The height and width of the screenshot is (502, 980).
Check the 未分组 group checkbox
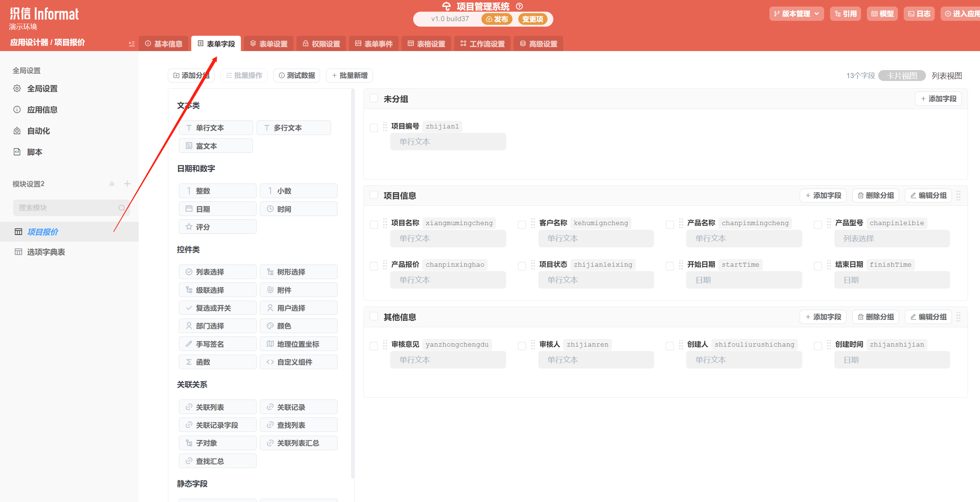(374, 99)
